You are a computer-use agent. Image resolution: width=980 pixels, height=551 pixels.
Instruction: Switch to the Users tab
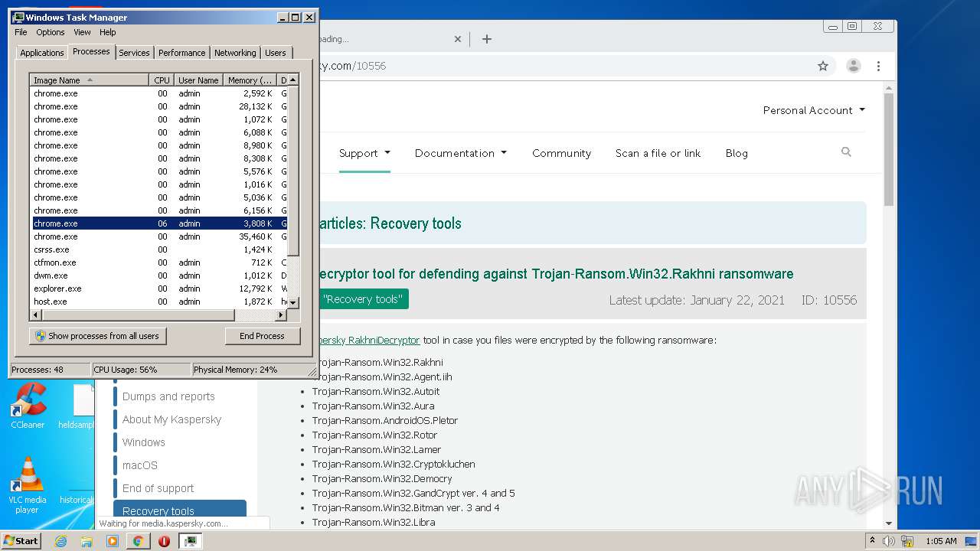point(275,53)
